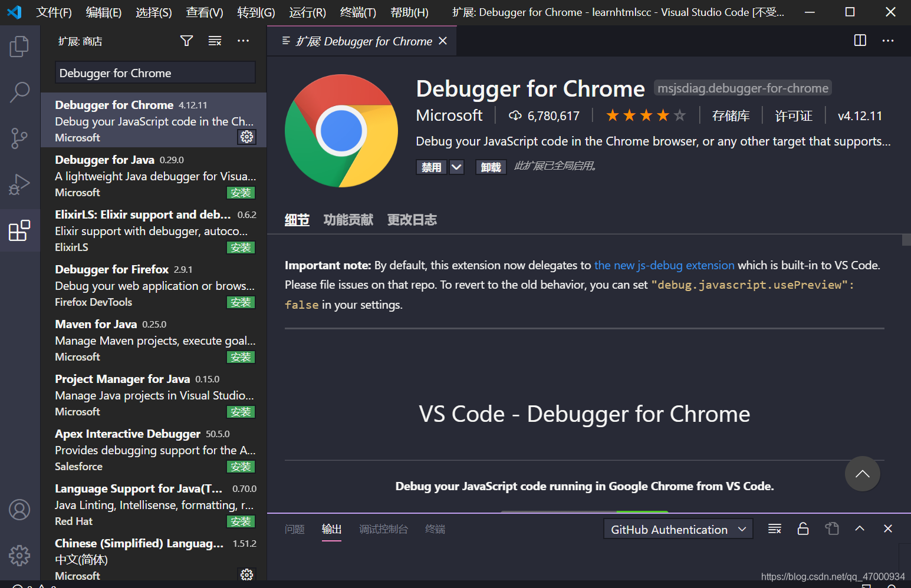Open the output log file icon
Image resolution: width=911 pixels, height=588 pixels.
(832, 528)
